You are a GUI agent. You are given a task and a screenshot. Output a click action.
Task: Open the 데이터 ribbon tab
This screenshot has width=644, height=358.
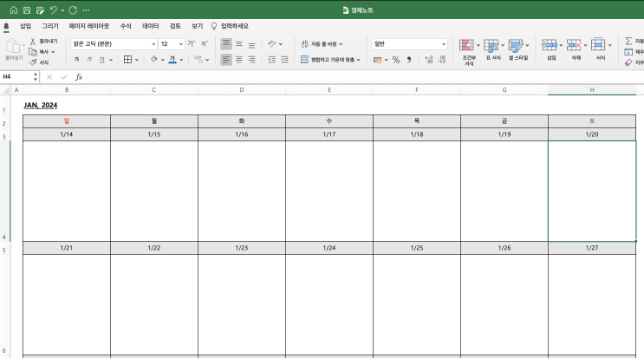[150, 26]
